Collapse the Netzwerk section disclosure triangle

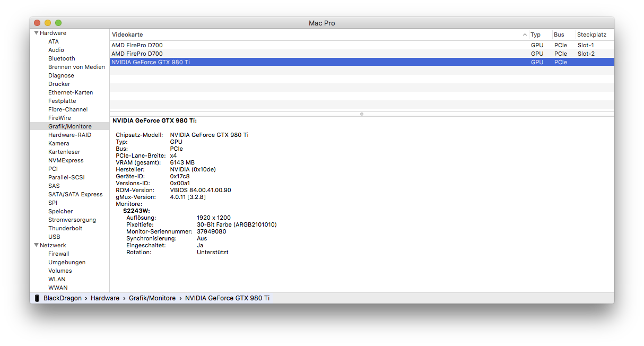pyautogui.click(x=36, y=245)
